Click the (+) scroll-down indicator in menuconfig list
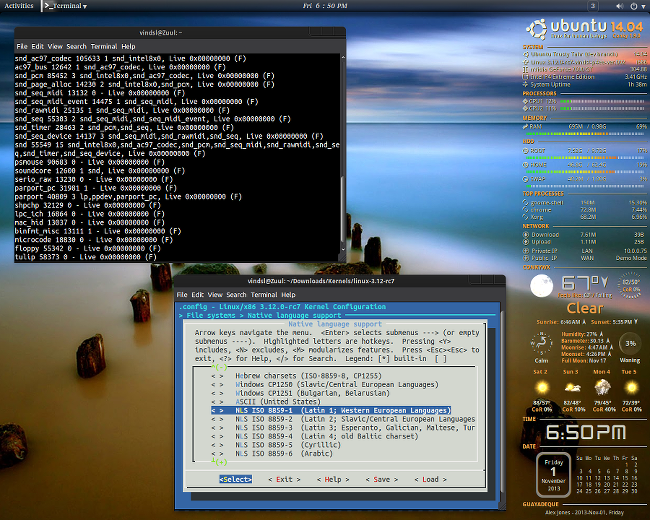Viewport: 650px width, 520px height. click(x=219, y=462)
